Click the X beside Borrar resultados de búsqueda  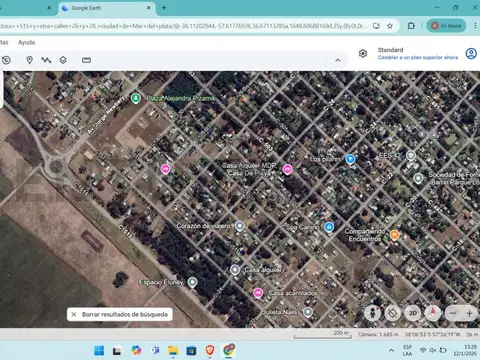[x=74, y=314]
